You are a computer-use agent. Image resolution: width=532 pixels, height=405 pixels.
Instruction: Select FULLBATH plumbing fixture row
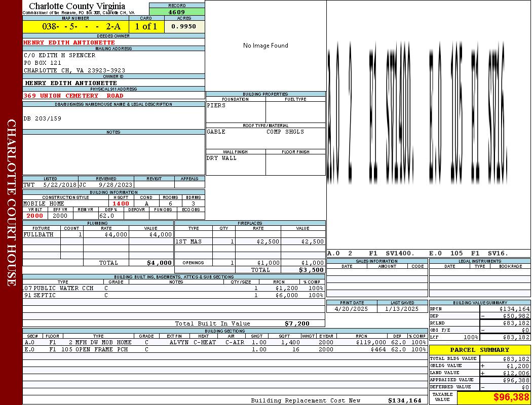98,234
